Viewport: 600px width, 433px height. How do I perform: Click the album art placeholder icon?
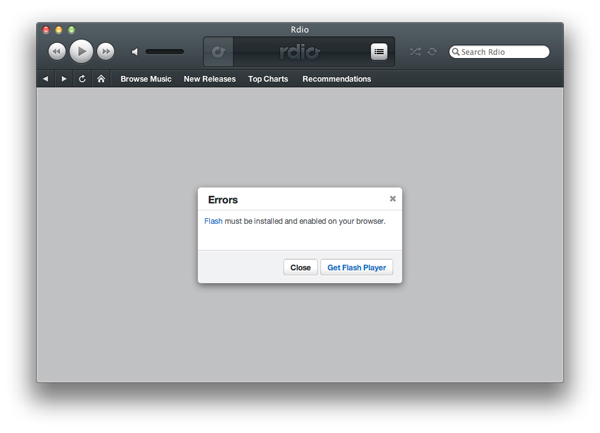click(x=218, y=52)
